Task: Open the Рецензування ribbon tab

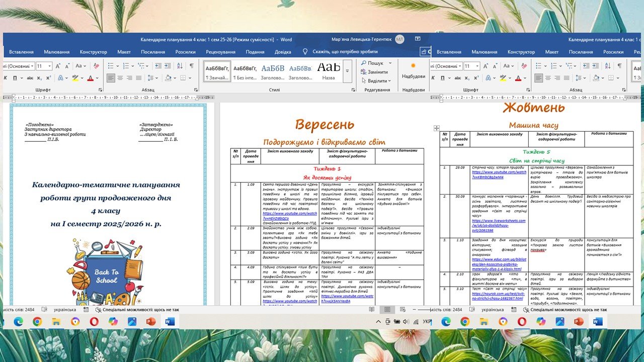Action: coord(220,52)
